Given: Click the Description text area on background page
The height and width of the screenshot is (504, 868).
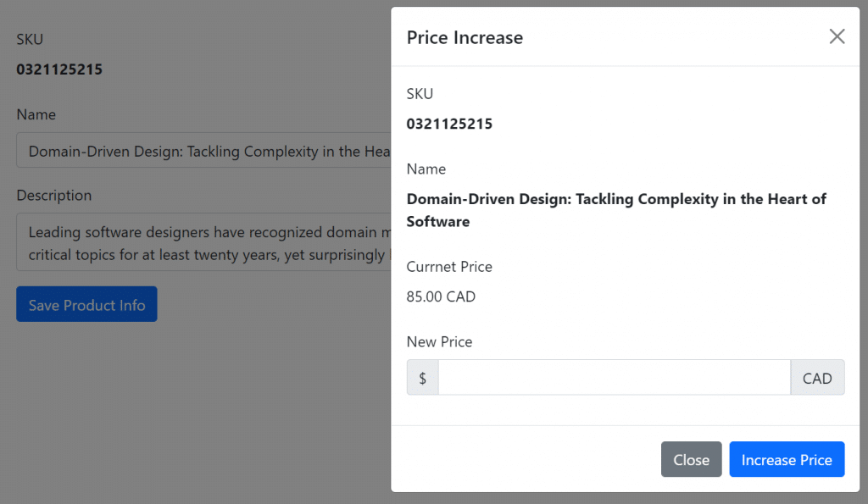Looking at the screenshot, I should click(203, 242).
